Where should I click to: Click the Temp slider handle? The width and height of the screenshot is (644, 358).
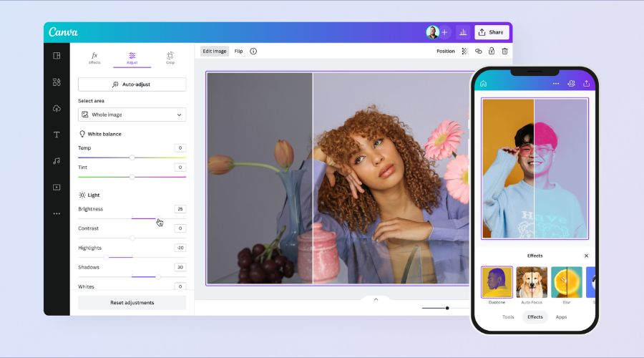point(132,158)
